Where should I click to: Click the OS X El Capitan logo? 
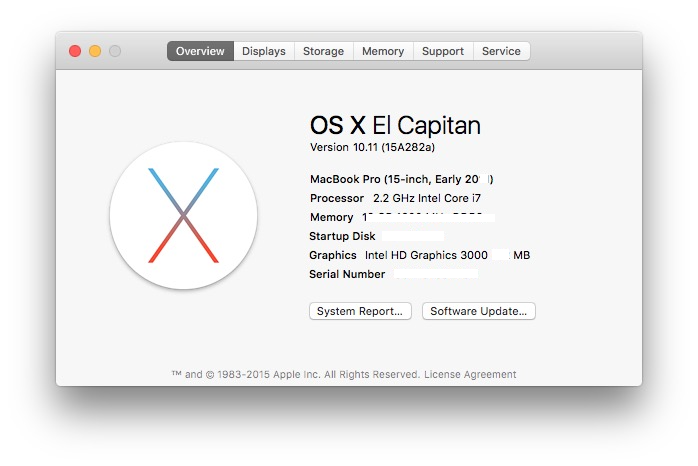183,215
